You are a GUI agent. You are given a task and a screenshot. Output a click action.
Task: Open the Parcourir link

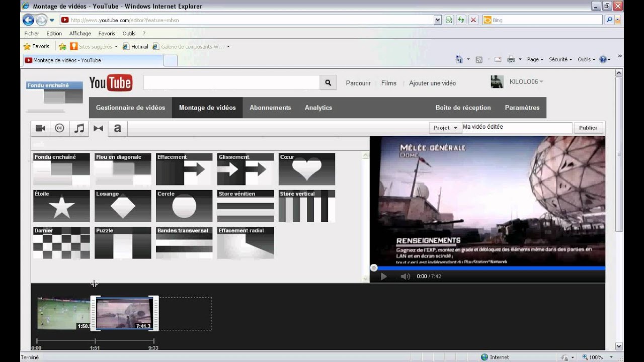[x=358, y=83]
